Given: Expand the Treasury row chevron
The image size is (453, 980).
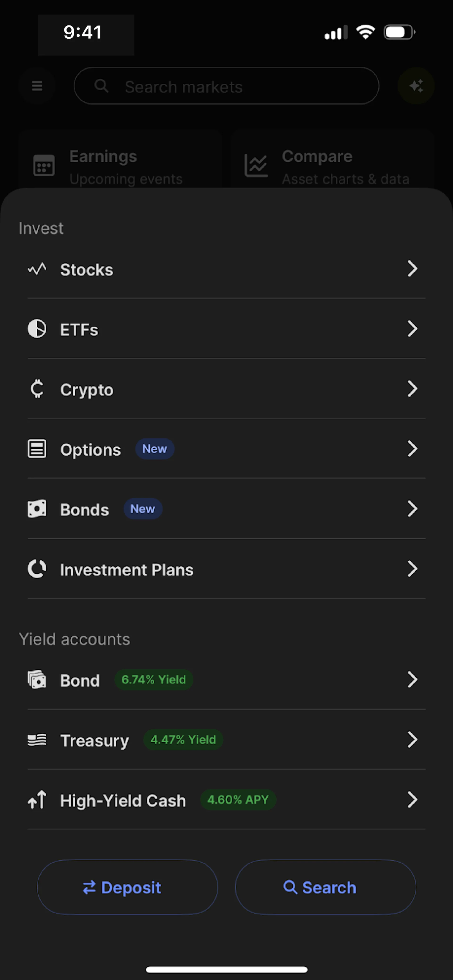Looking at the screenshot, I should (x=412, y=740).
